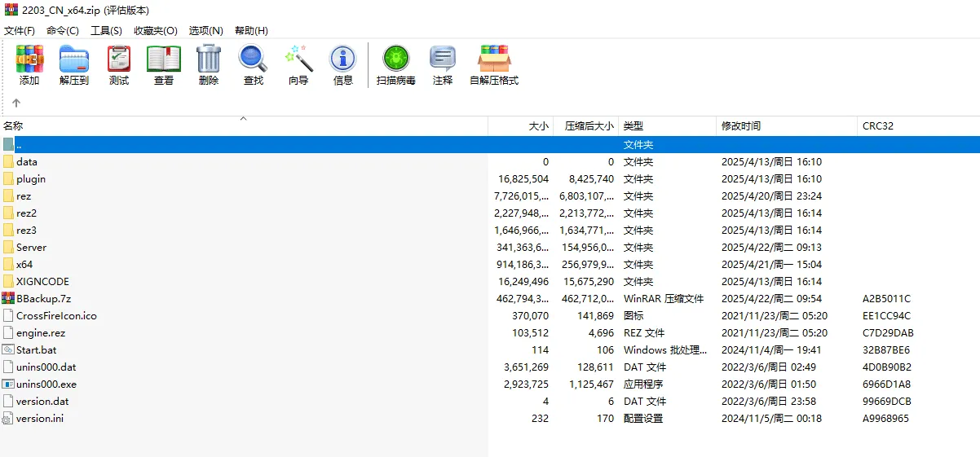Click the Start.bat batch file icon

tap(8, 349)
